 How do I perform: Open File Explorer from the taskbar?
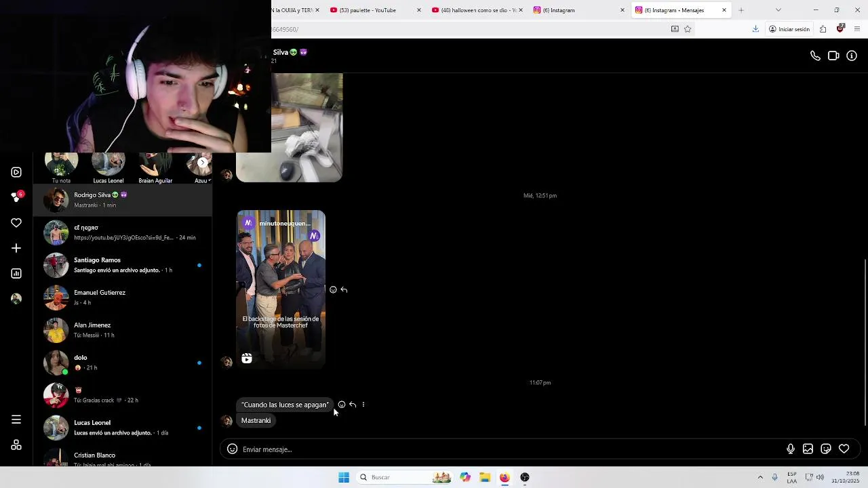485,477
